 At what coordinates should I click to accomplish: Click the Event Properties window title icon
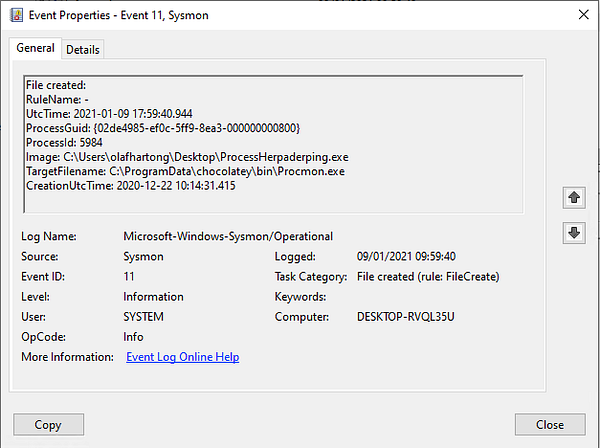(16, 15)
